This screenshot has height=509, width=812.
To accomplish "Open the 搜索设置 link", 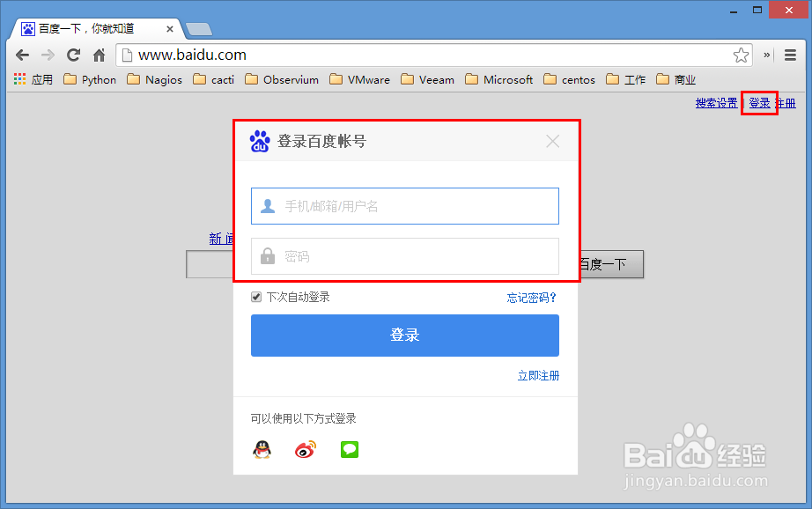I will [716, 103].
